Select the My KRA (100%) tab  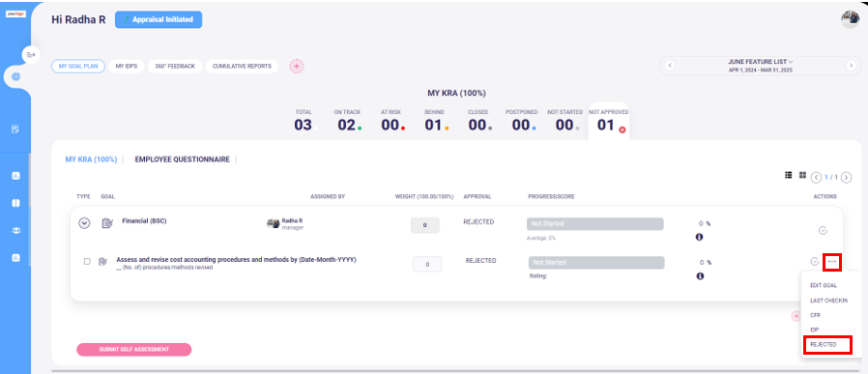click(91, 159)
